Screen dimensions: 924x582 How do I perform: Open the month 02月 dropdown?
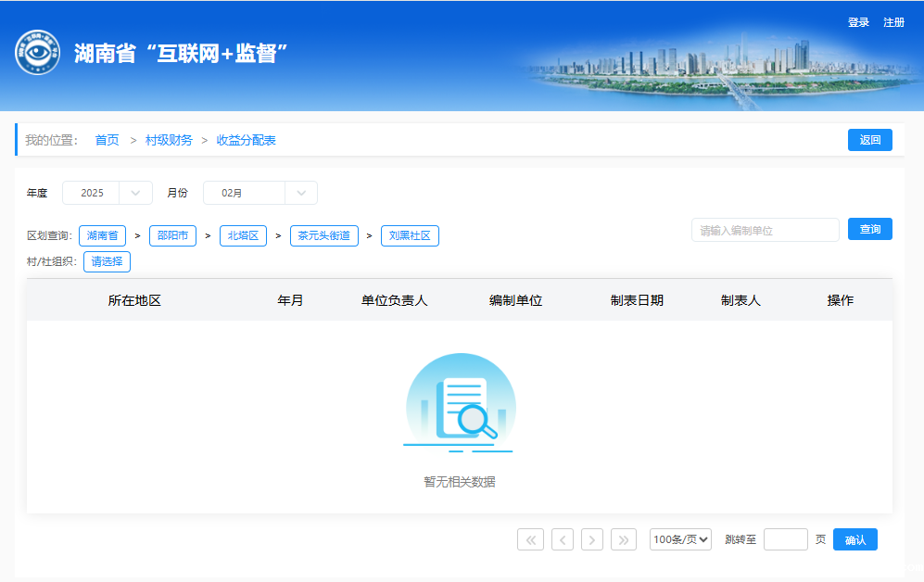(x=259, y=193)
